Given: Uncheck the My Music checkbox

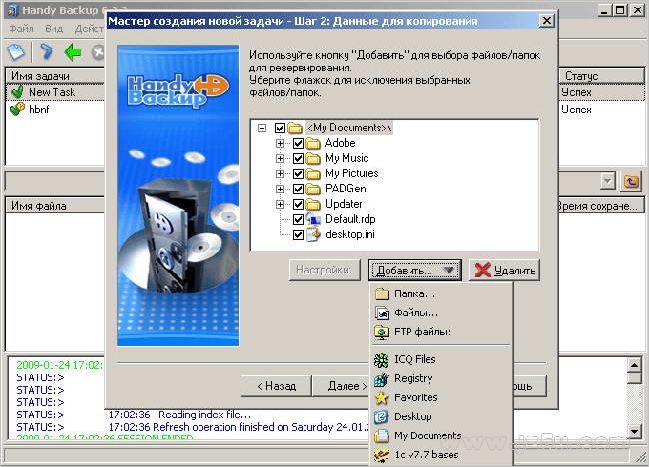Looking at the screenshot, I should [298, 159].
